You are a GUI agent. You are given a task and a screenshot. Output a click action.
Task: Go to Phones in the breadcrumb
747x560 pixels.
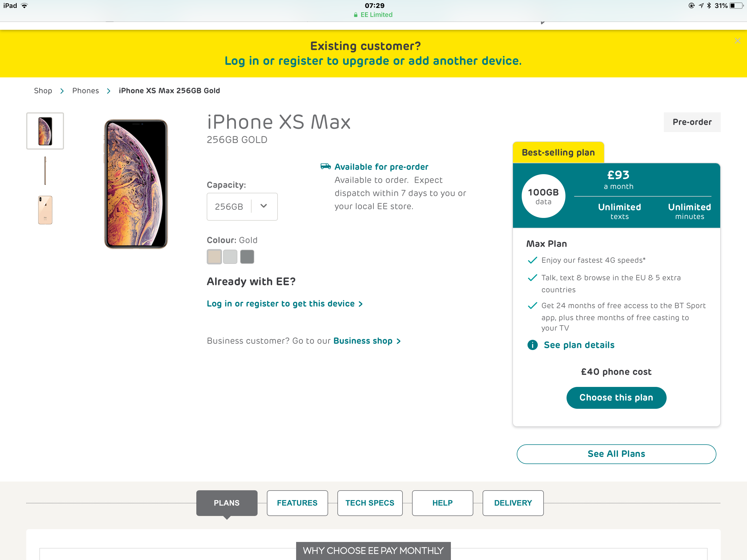[85, 91]
